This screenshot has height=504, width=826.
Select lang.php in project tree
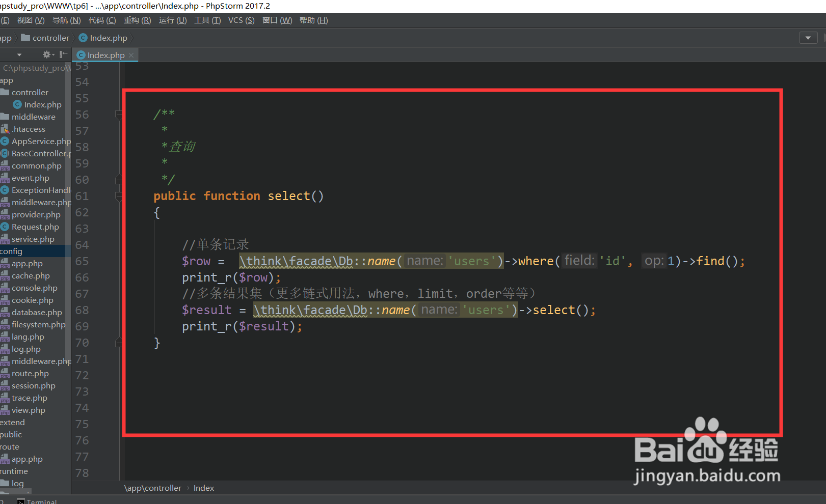click(28, 337)
